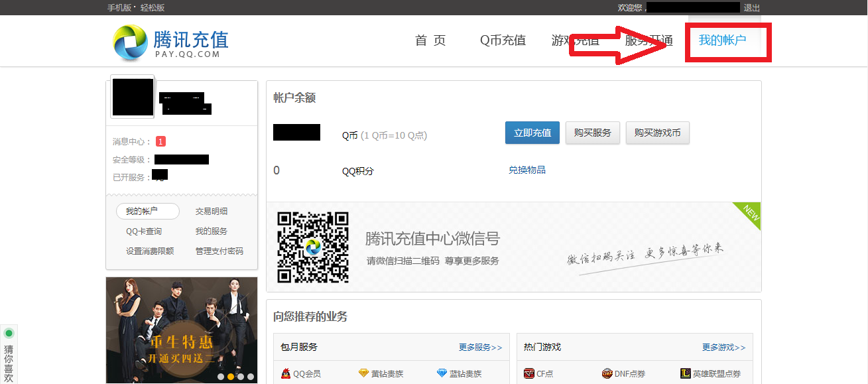Click the 安全等级 label
The height and width of the screenshot is (384, 868).
point(131,160)
